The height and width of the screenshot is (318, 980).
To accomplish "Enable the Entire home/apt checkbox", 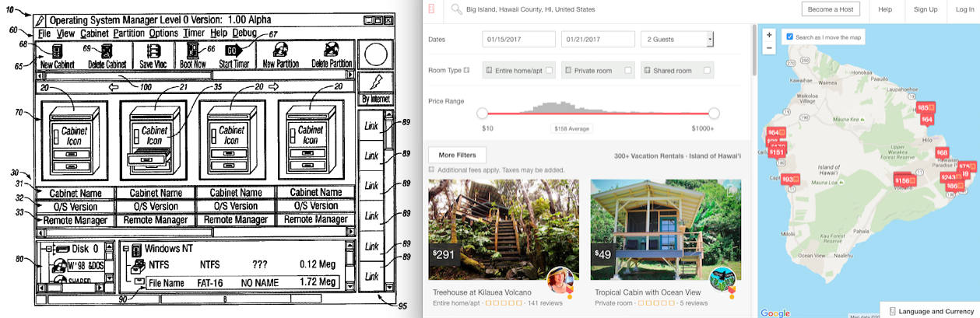I will pyautogui.click(x=550, y=71).
